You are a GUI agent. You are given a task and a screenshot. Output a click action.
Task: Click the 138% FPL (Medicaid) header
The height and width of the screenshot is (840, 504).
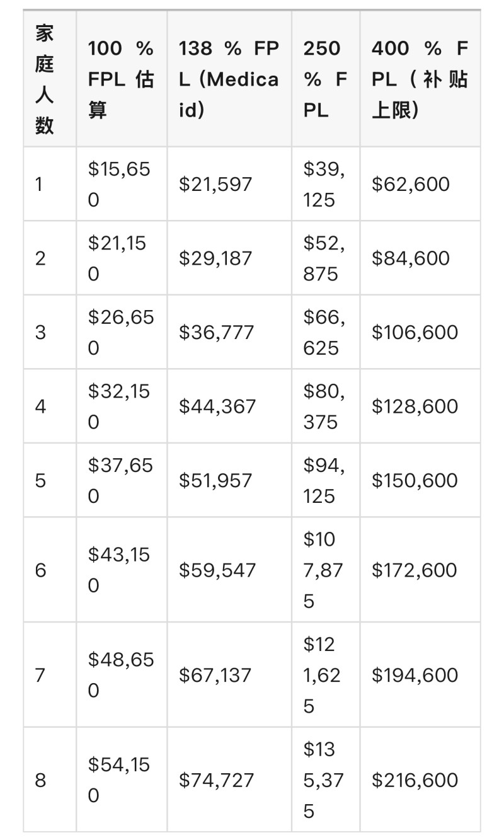tap(228, 79)
